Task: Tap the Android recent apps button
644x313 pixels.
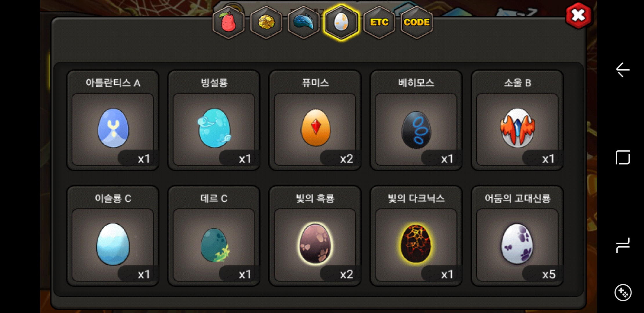Action: pos(623,245)
